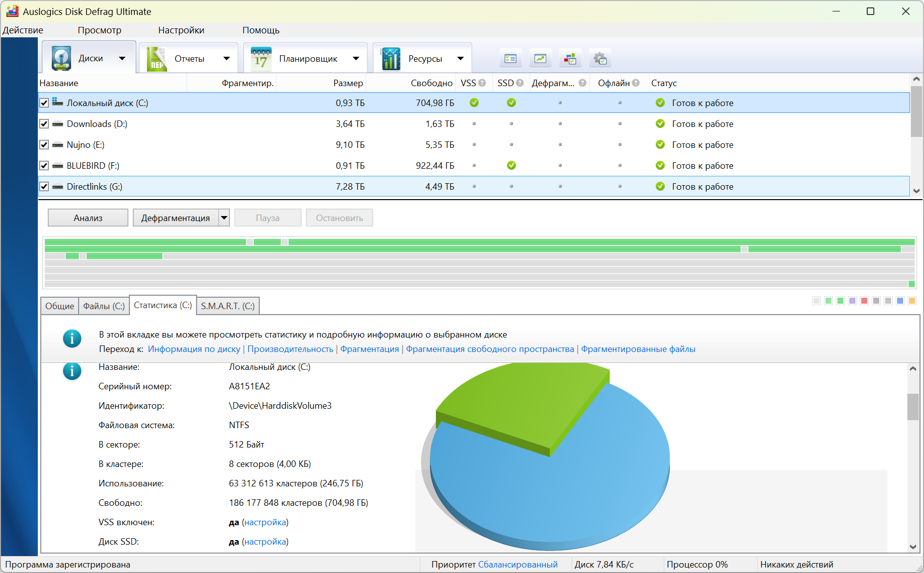Click the help icon next to VSS
Viewport: 924px width, 573px height.
pos(482,83)
